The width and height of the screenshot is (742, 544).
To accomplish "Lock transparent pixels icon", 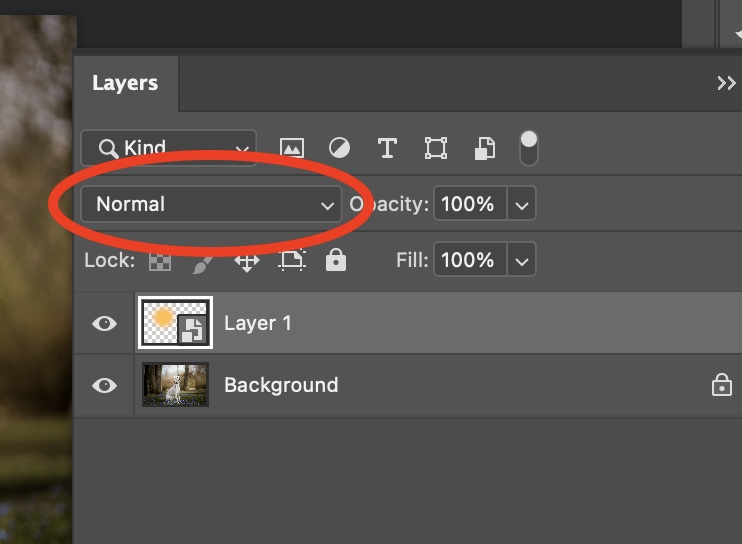I will coord(160,262).
